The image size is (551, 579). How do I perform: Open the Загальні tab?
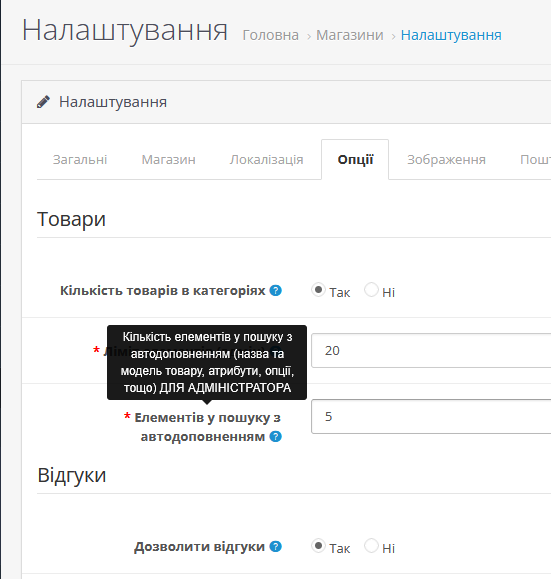coord(80,160)
